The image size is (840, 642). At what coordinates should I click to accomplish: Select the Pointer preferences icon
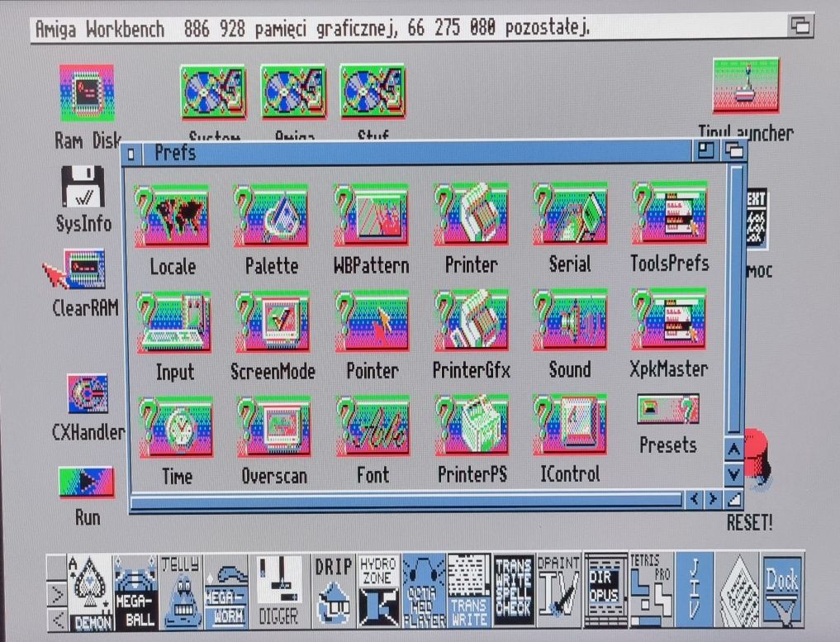tap(372, 321)
